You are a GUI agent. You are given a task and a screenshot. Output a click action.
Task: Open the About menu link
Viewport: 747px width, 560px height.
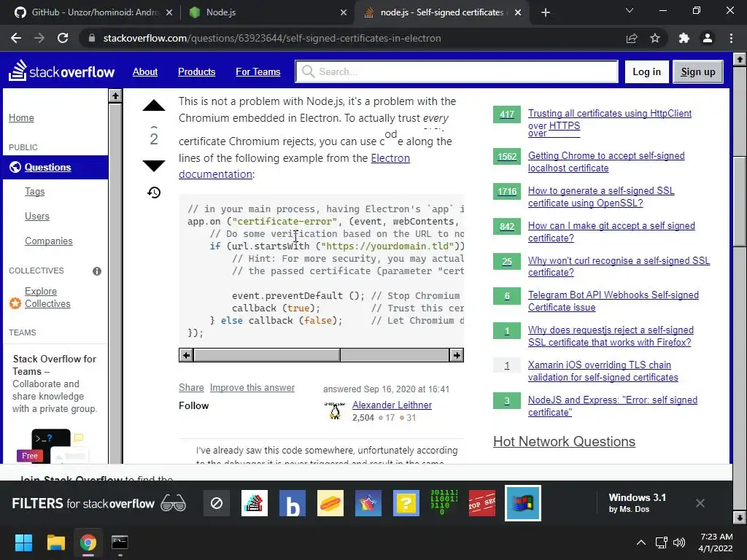point(145,72)
